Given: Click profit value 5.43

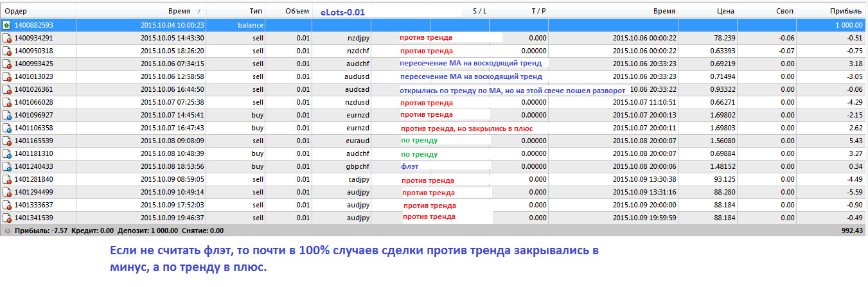Looking at the screenshot, I should pyautogui.click(x=856, y=141).
